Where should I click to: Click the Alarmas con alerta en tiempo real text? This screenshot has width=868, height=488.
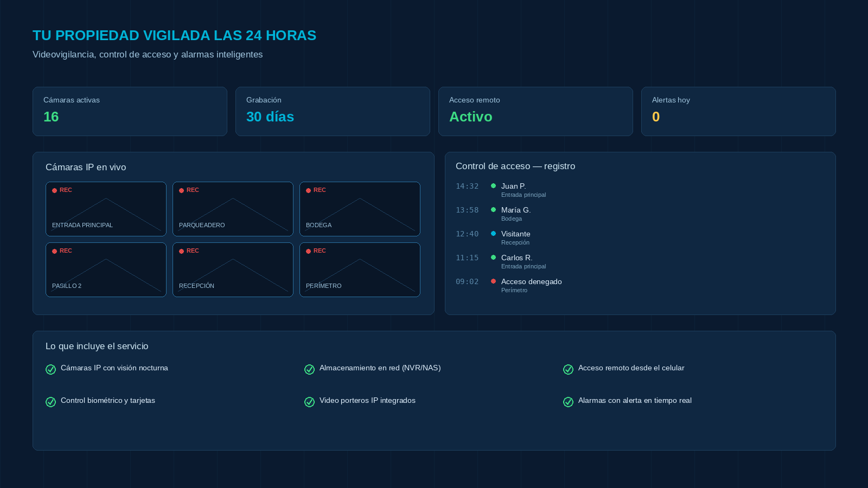(x=635, y=400)
